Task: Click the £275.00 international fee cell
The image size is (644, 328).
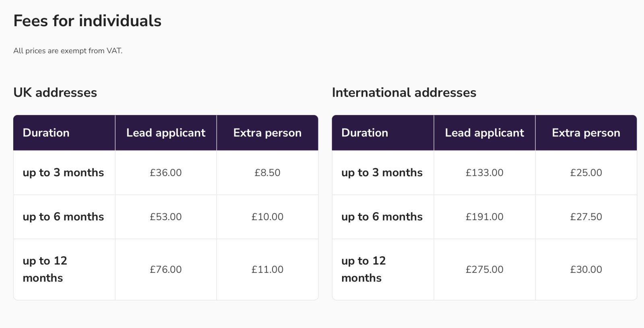Action: (485, 270)
